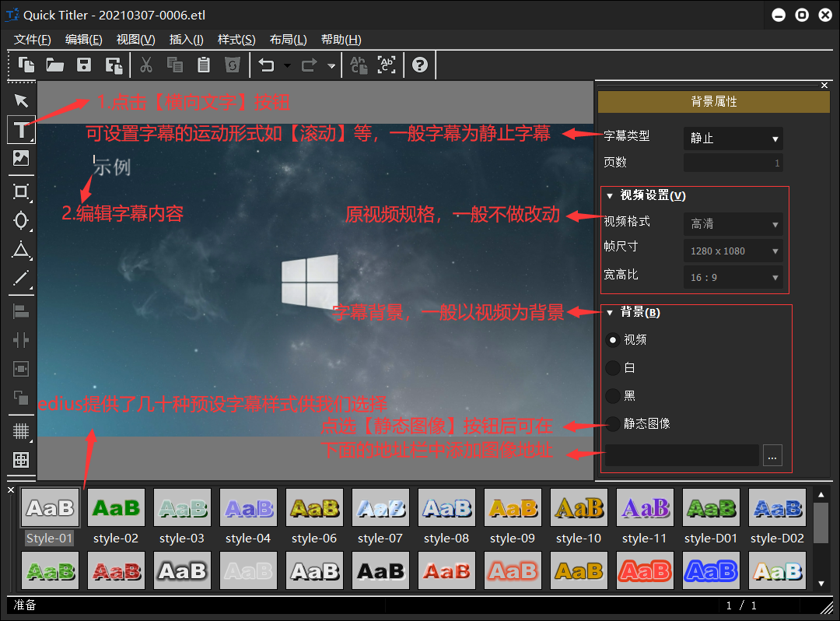Choose the 静态图像 background option
The height and width of the screenshot is (621, 840).
pos(613,424)
